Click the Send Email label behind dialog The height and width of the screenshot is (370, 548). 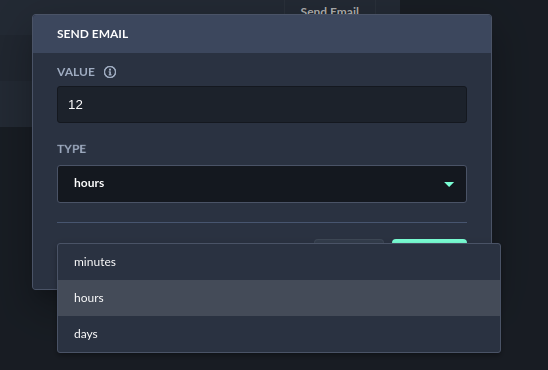[330, 10]
